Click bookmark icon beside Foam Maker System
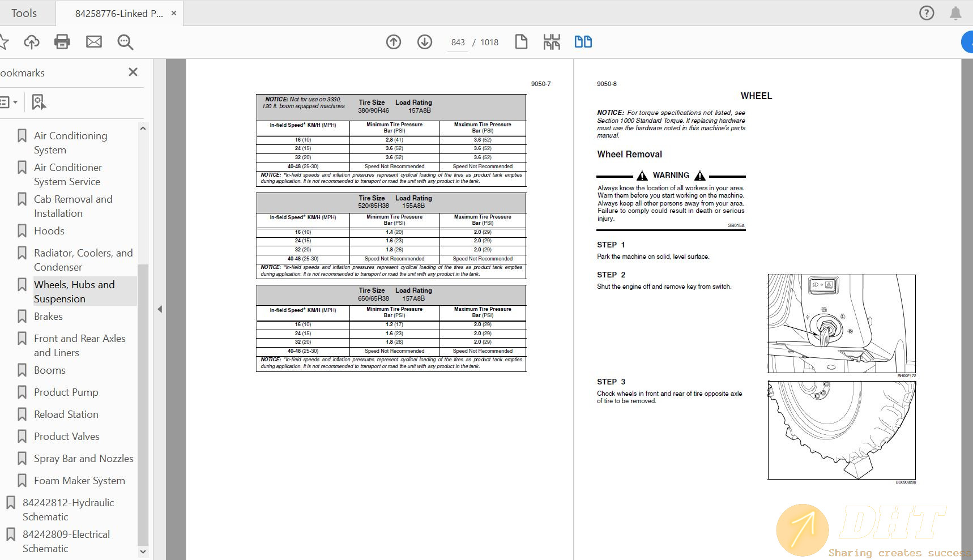This screenshot has width=973, height=560. click(22, 480)
